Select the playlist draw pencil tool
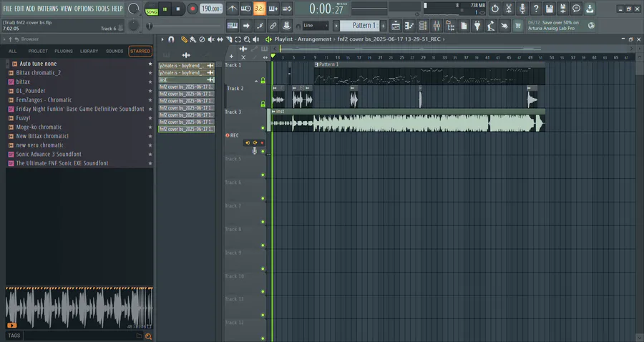Screen dimensions: 644x342 [x=184, y=39]
